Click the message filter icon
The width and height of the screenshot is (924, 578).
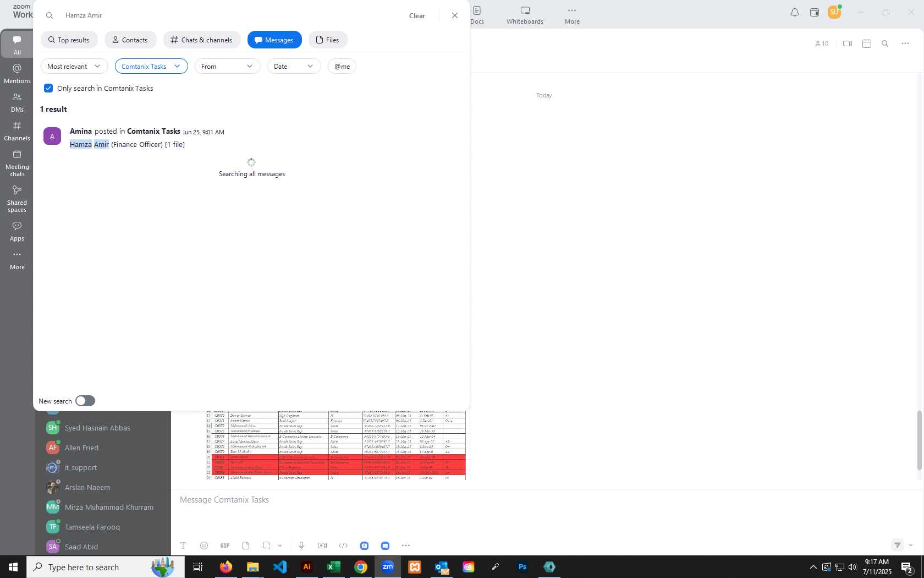(x=897, y=545)
